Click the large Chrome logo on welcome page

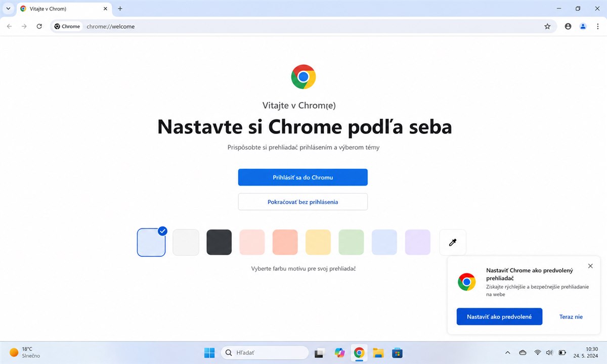click(x=303, y=77)
